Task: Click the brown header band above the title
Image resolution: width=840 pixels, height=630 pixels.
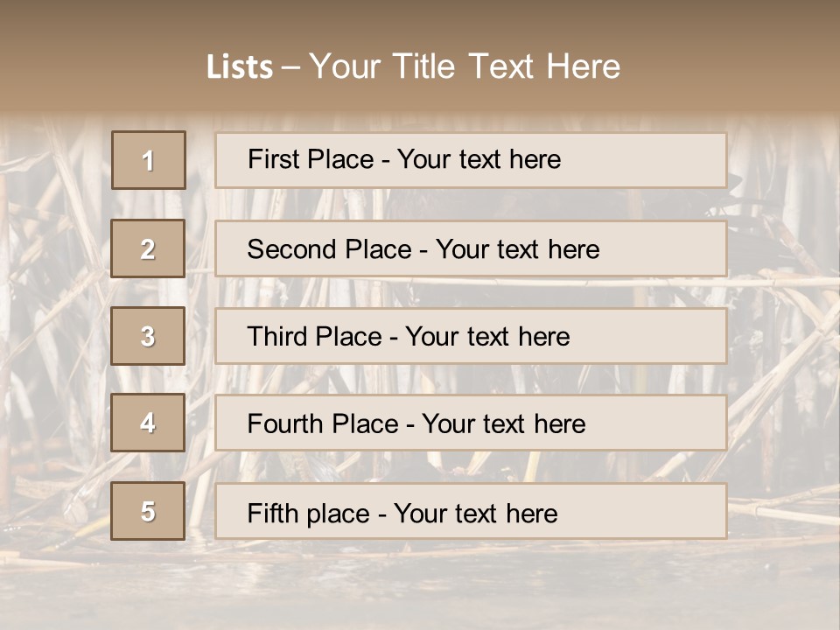Action: point(420,19)
